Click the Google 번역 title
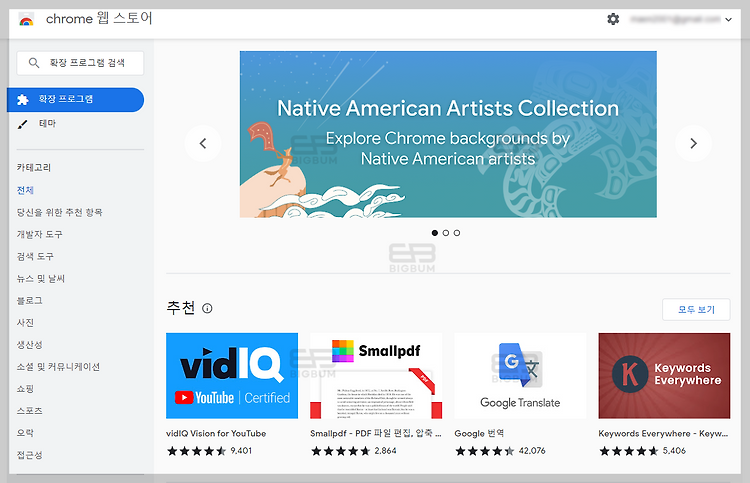 tap(479, 433)
